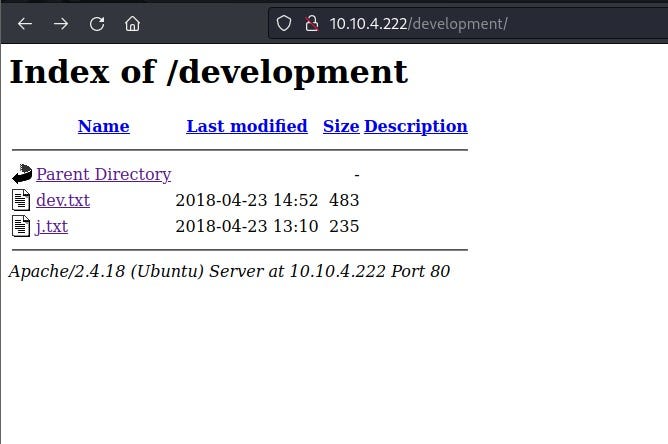Sort listing by Name column

coord(103,126)
